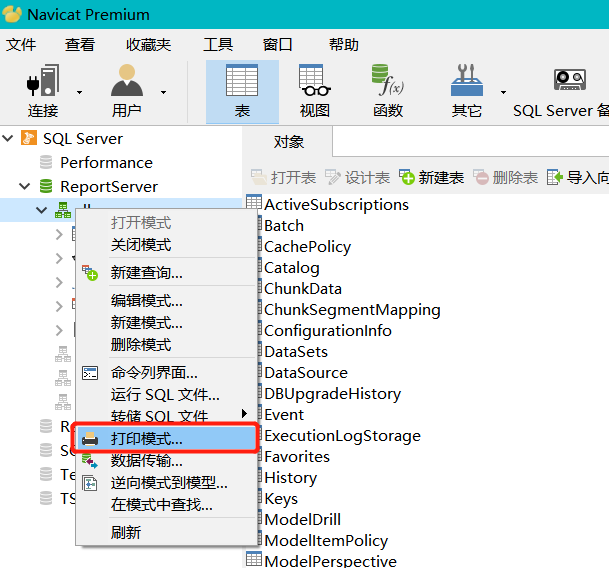The height and width of the screenshot is (568, 609).
Task: Choose New Schema (新建模式...) menu item
Action: point(166,322)
